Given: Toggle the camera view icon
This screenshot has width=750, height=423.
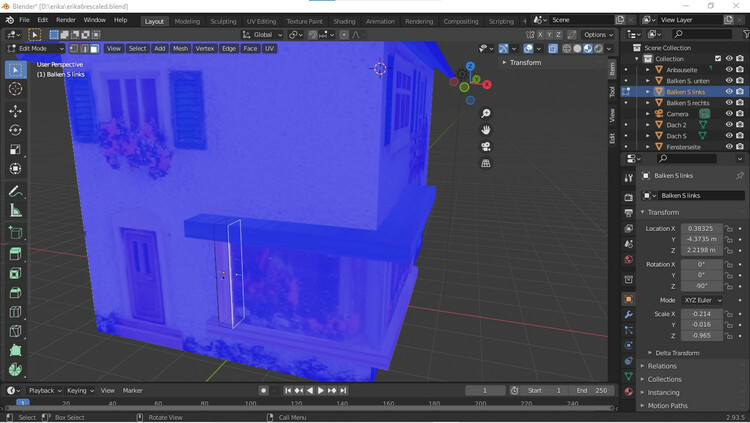Looking at the screenshot, I should [486, 146].
